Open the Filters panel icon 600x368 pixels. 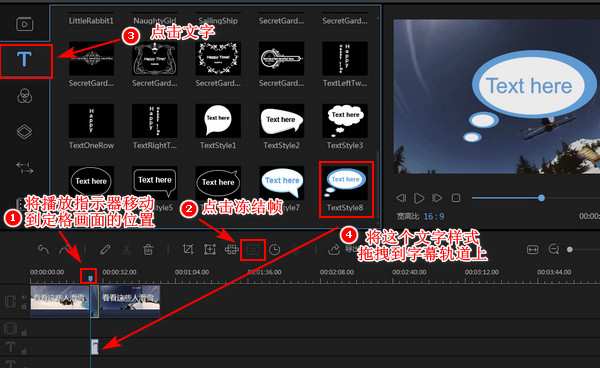24,96
